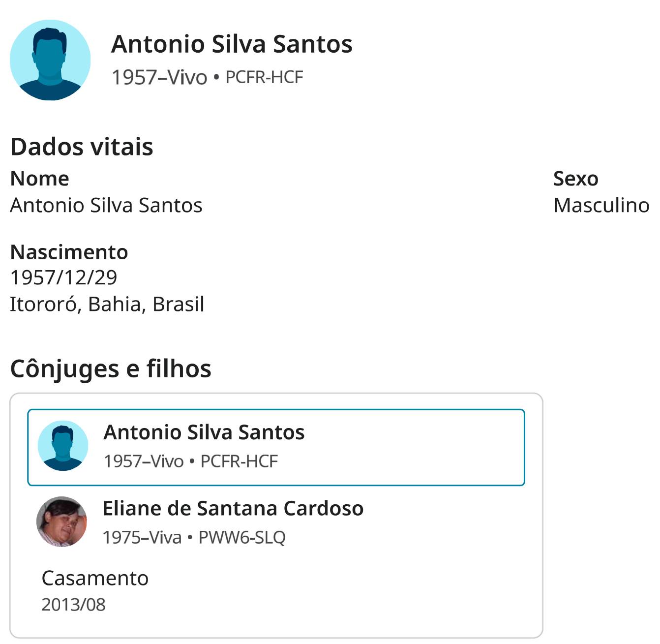Click the Dados vitais section heading
The image size is (660, 644).
[82, 147]
